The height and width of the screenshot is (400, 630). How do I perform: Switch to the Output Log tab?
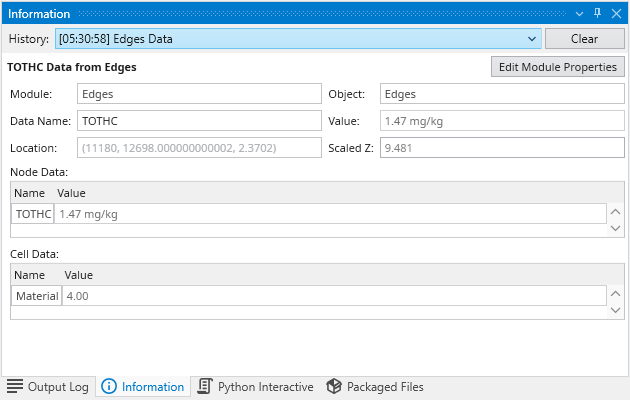coord(48,387)
